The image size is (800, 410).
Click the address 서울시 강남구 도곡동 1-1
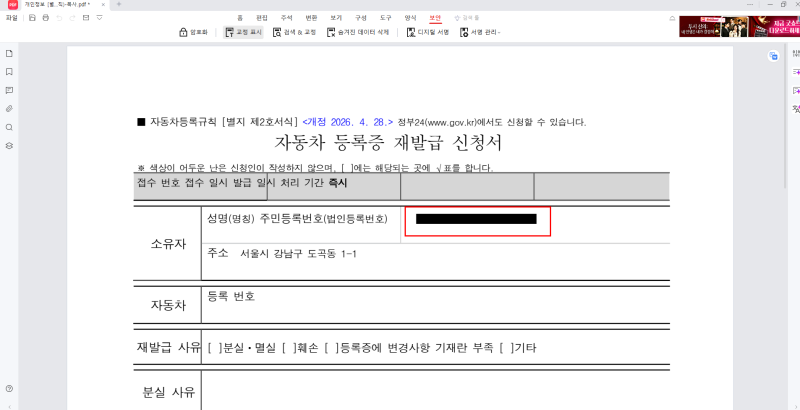pos(298,253)
